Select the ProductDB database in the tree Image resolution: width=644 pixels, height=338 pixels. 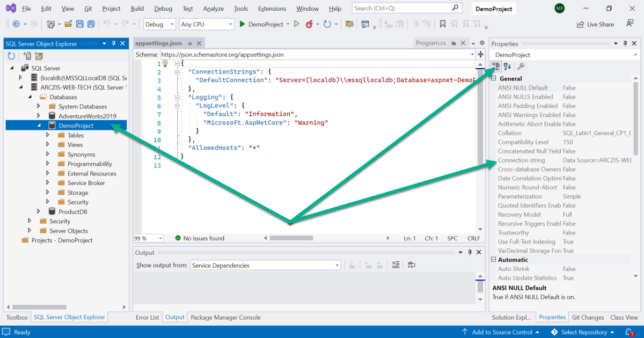click(x=72, y=211)
